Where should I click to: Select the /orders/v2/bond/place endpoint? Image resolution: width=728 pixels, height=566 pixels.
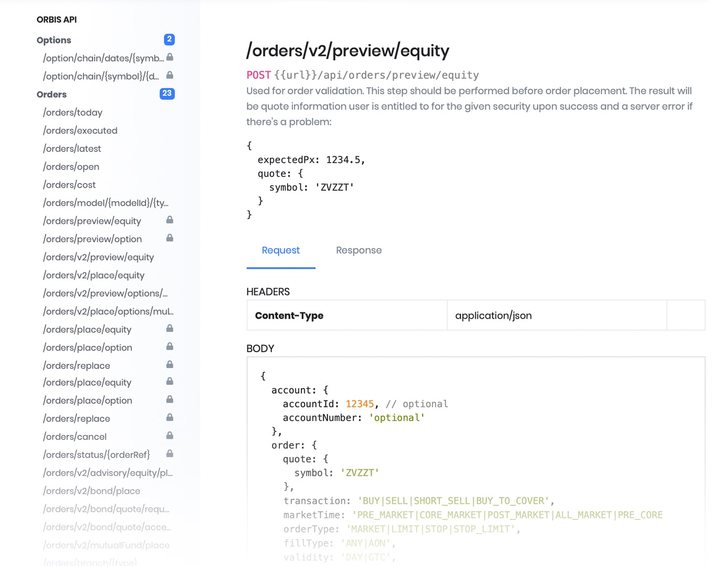(x=91, y=491)
